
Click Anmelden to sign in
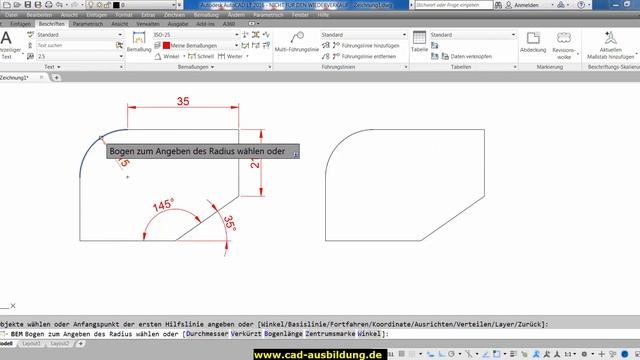pos(526,5)
